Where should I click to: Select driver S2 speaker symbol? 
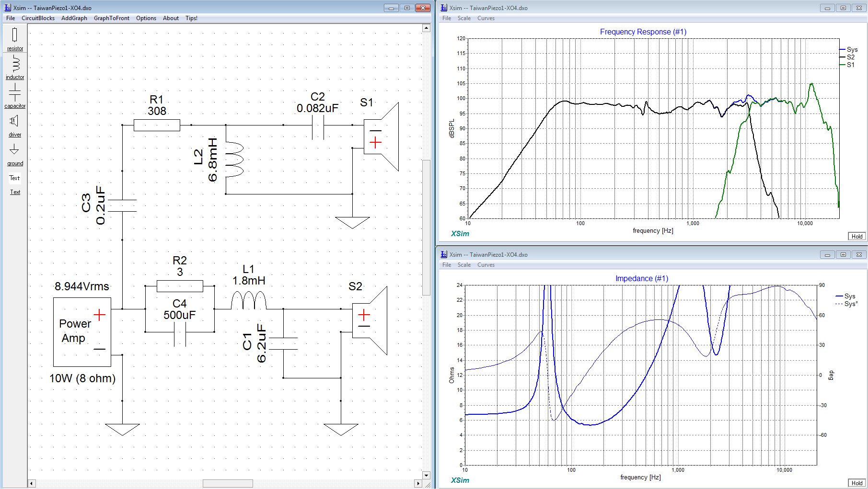pos(370,320)
